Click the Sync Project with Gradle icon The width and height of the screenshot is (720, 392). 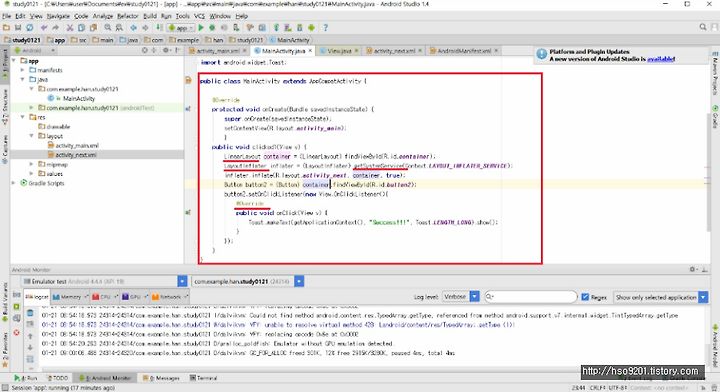click(x=276, y=28)
